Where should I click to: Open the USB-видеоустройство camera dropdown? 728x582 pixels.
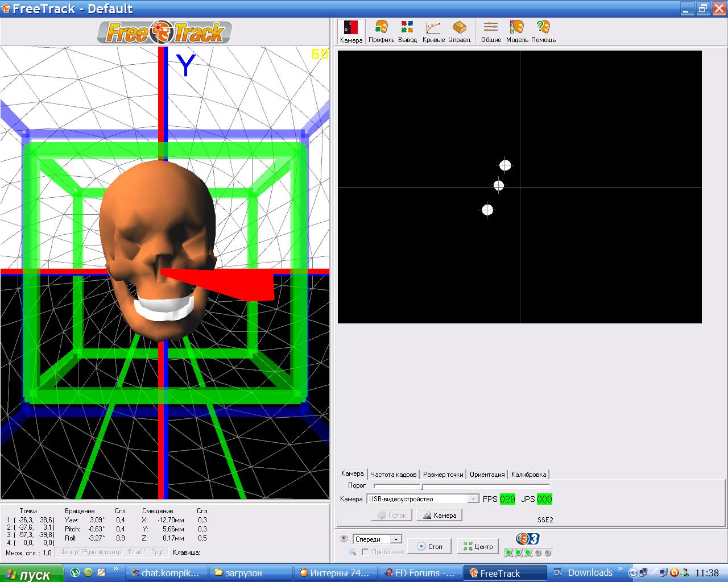coord(473,499)
